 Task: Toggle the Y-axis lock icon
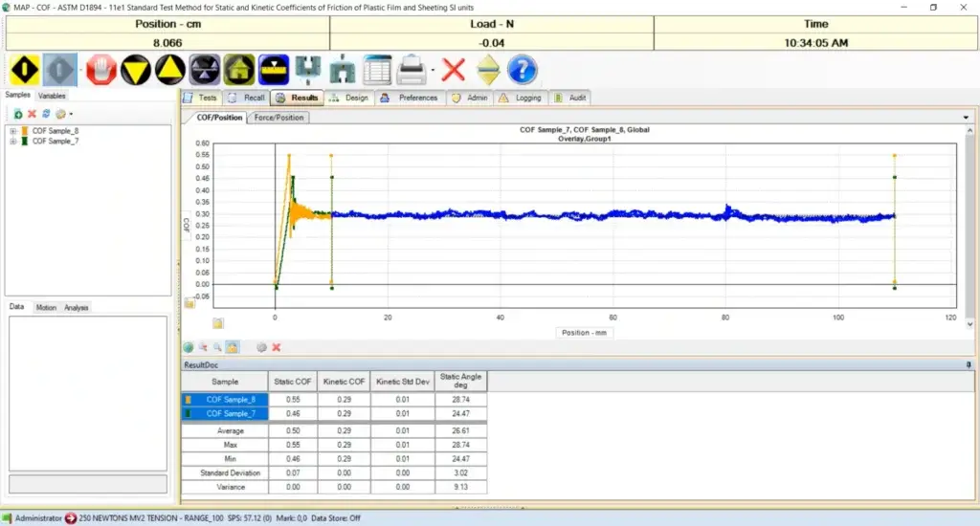(189, 303)
